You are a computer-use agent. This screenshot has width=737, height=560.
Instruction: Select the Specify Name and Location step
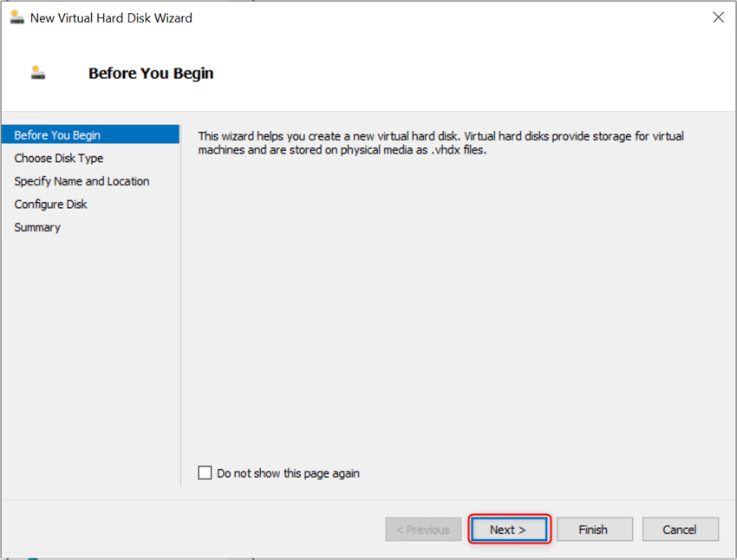pos(82,181)
